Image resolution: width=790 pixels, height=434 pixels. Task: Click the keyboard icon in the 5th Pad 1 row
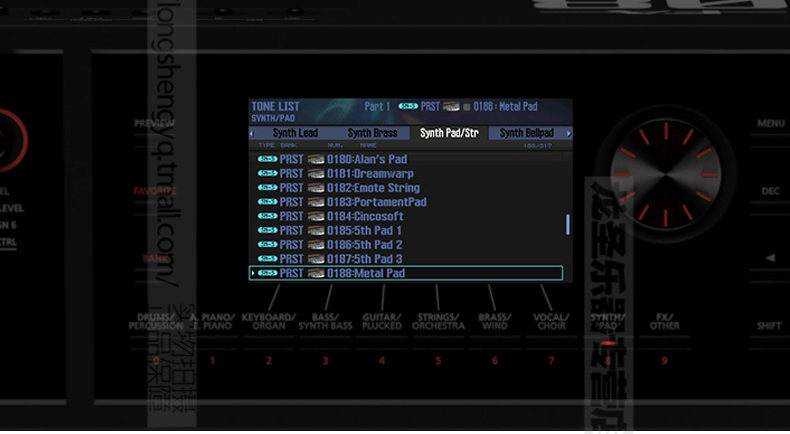tap(316, 230)
